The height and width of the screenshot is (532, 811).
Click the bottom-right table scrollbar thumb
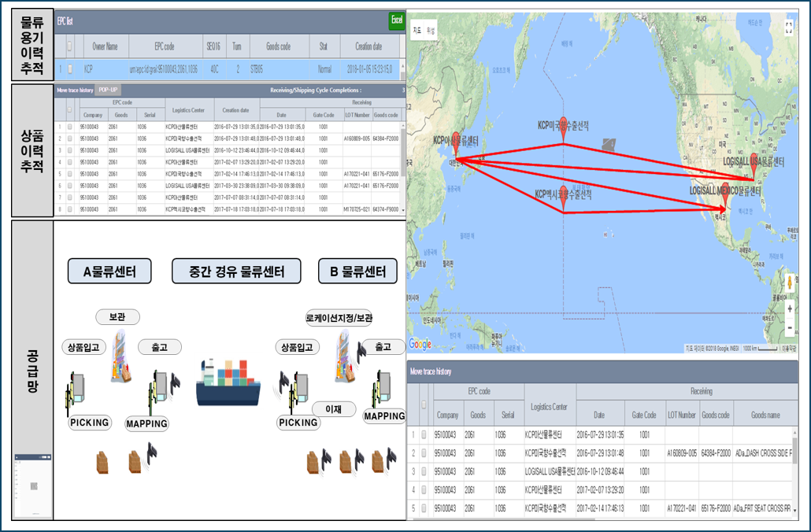794,451
